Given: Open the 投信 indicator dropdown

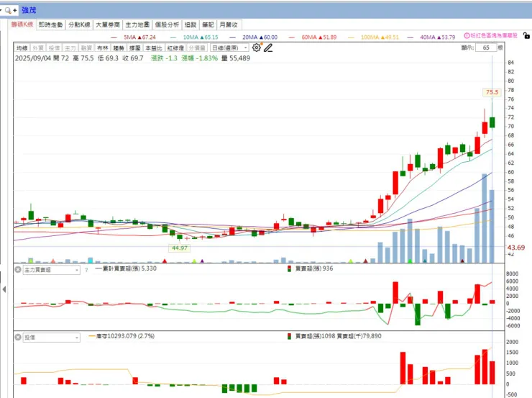Looking at the screenshot, I should click(x=52, y=338).
